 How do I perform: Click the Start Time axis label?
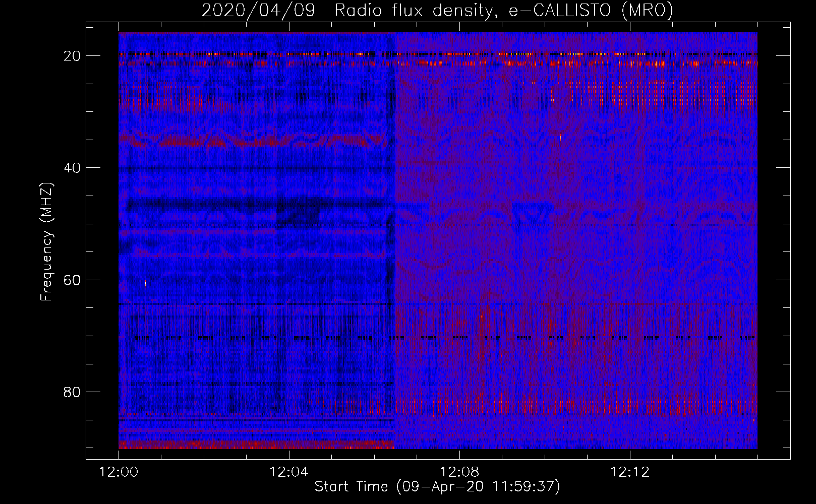click(437, 487)
